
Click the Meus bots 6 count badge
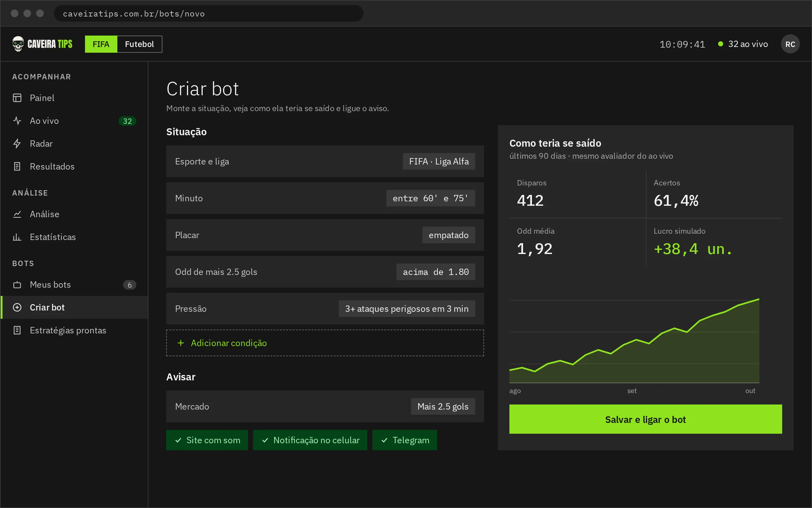[x=129, y=285]
